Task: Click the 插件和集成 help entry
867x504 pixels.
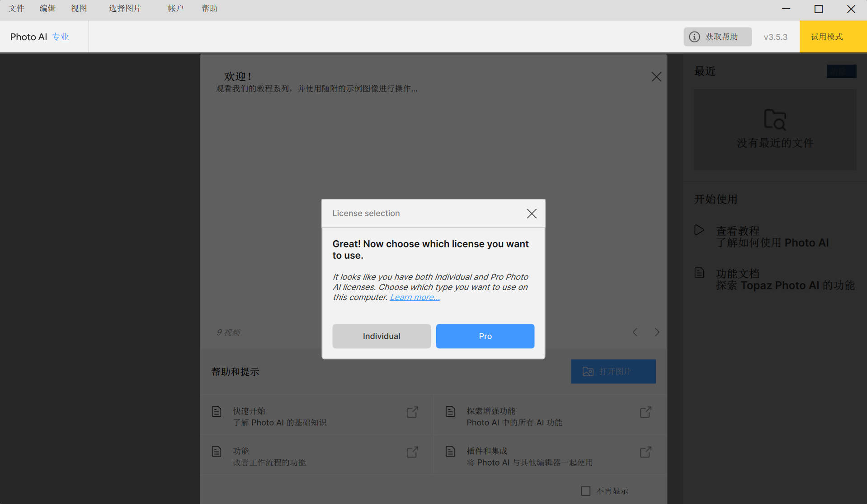Action: click(550, 456)
